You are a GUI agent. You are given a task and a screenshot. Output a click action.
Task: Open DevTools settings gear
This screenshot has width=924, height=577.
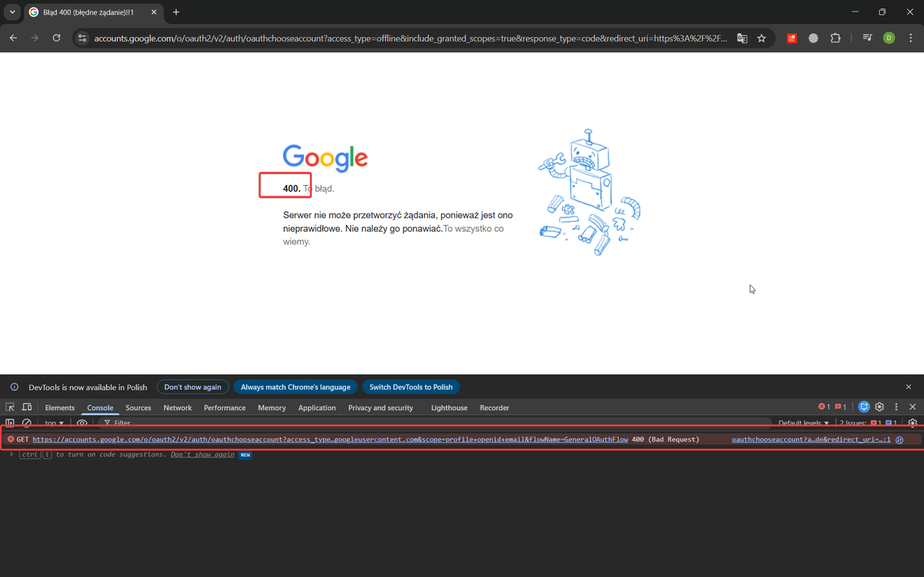coord(879,407)
